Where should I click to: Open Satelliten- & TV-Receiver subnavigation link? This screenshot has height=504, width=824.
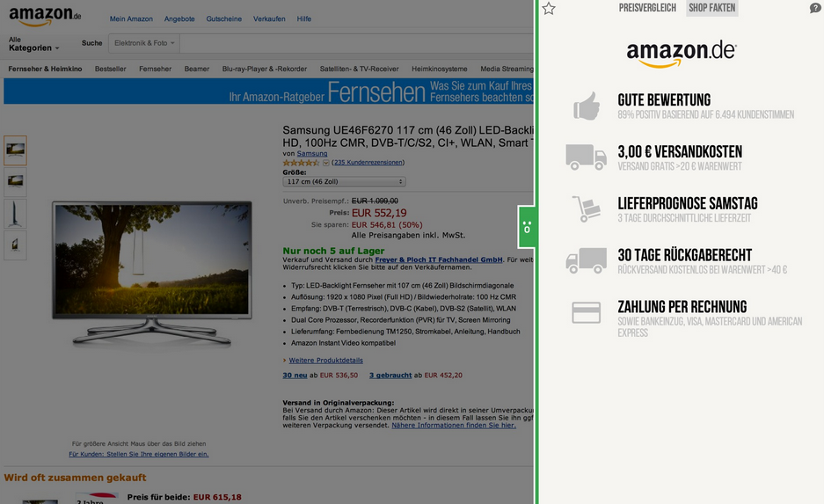click(359, 69)
